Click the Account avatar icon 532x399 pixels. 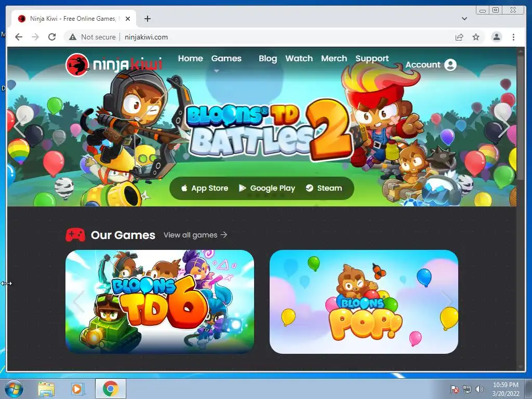click(450, 64)
